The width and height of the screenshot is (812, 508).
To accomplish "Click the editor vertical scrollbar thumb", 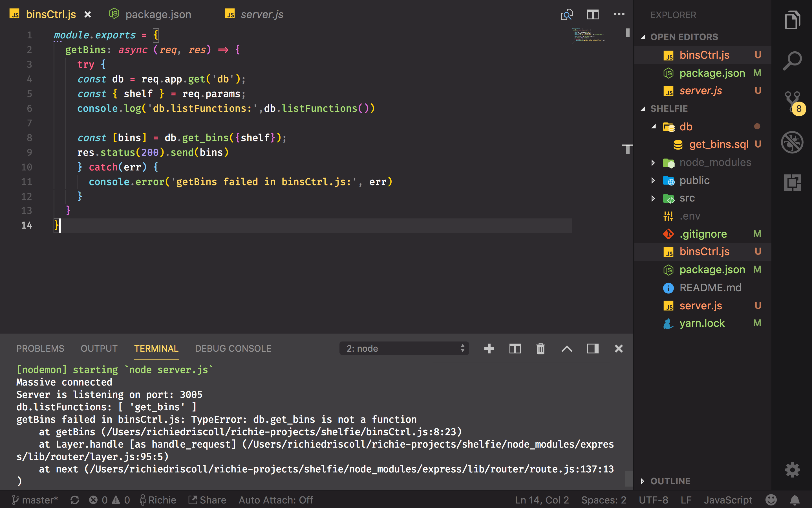I will point(627,32).
